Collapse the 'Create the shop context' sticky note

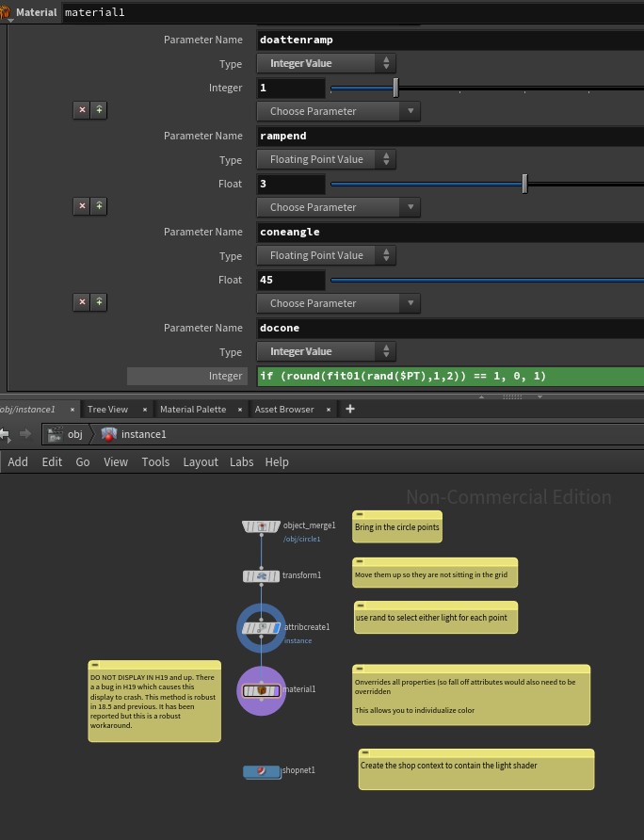click(365, 753)
